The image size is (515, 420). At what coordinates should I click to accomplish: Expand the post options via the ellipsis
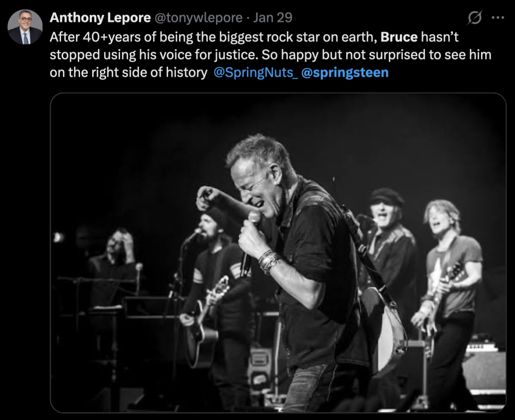pos(497,17)
